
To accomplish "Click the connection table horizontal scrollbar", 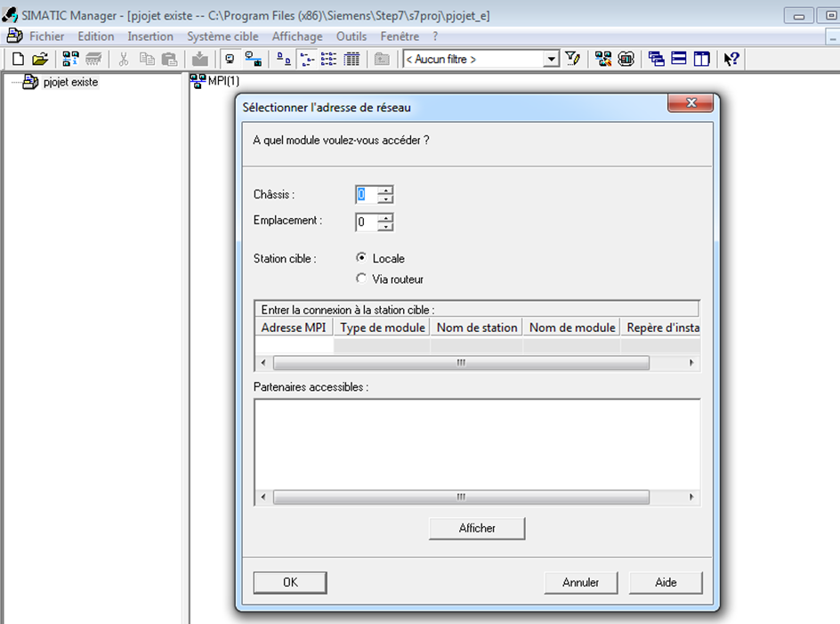I will [461, 363].
